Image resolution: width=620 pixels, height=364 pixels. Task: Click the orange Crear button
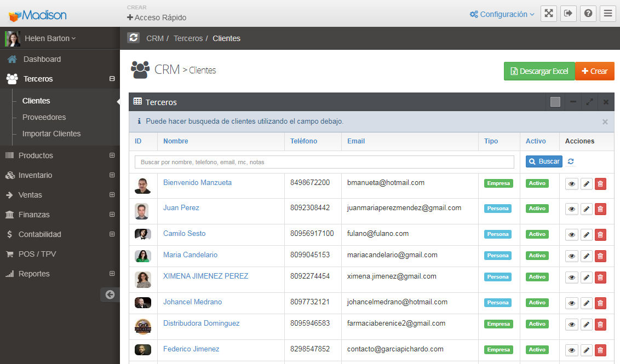point(594,71)
